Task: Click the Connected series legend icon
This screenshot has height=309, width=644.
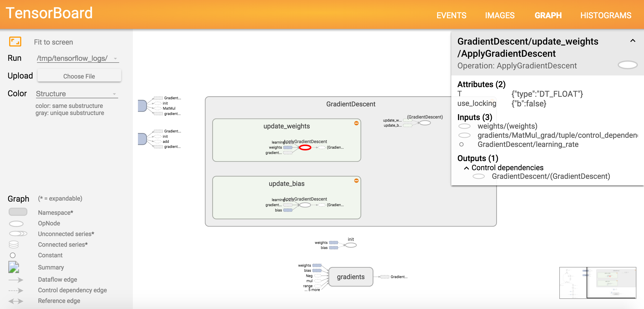Action: coord(14,244)
